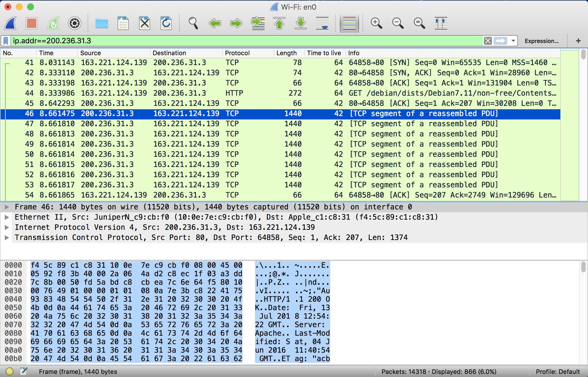
Task: Clear the display filter
Action: coord(488,41)
